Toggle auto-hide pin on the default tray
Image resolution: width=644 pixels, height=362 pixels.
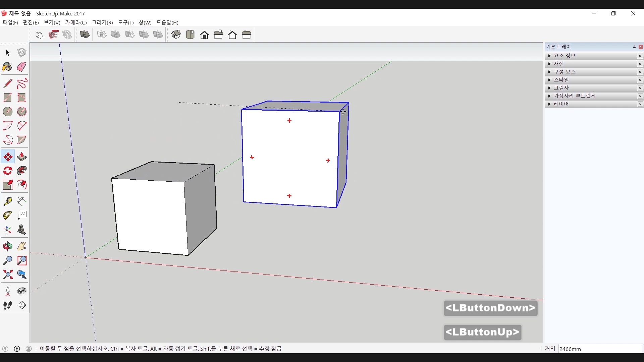pyautogui.click(x=634, y=47)
